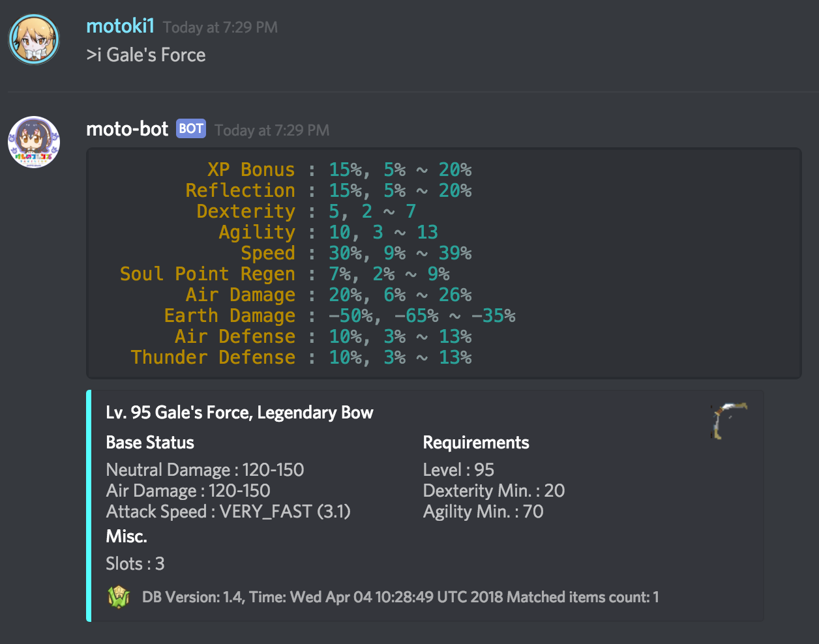819x644 pixels.
Task: Click motoki1's message timestamp
Action: [220, 27]
